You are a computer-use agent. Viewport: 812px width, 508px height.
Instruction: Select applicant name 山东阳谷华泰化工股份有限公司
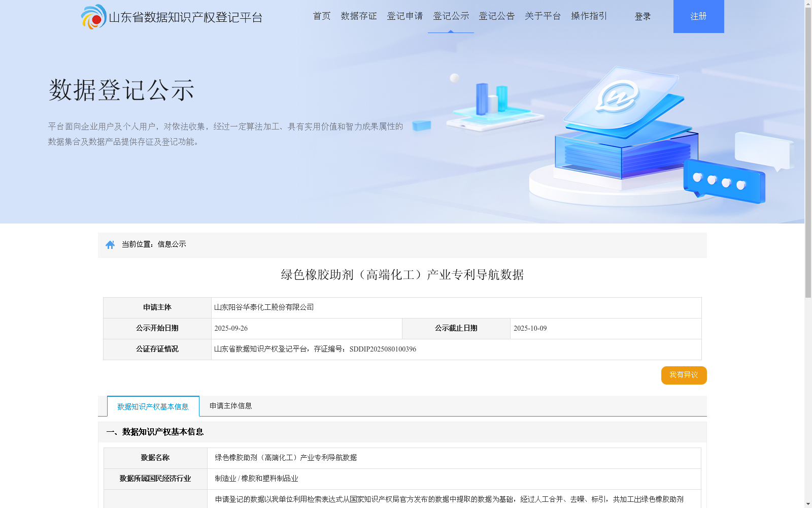[264, 307]
